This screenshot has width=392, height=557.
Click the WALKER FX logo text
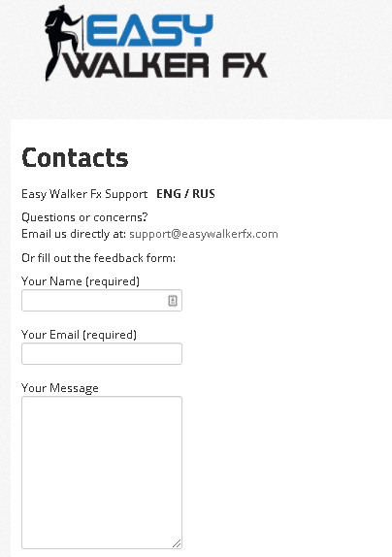(x=166, y=65)
